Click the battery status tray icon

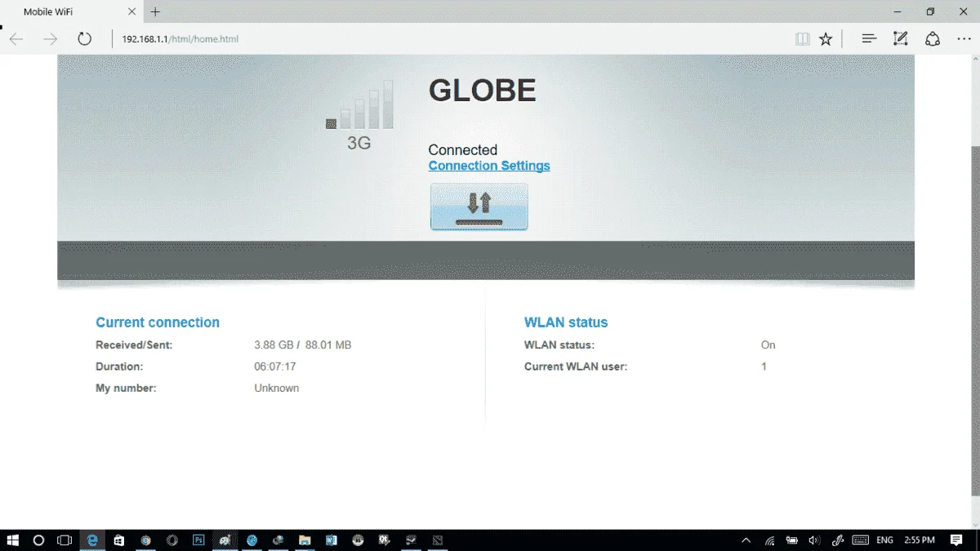click(791, 540)
